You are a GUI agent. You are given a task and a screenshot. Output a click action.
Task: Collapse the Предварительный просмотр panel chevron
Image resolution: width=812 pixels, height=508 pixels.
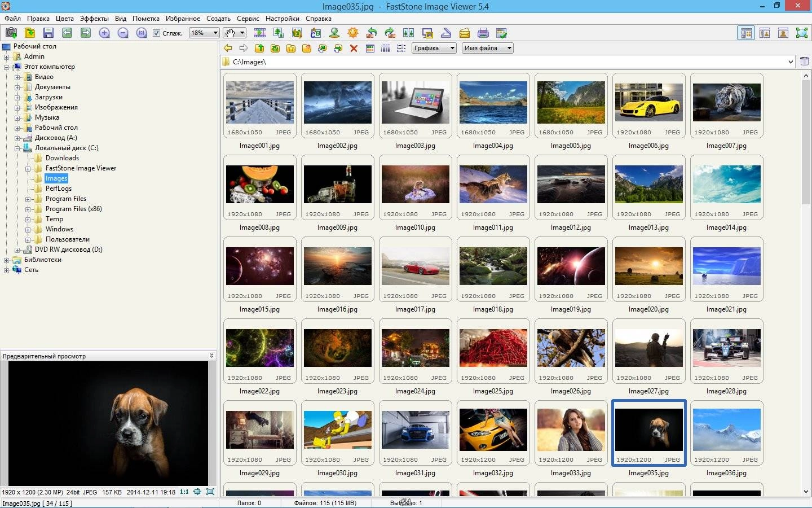[211, 356]
